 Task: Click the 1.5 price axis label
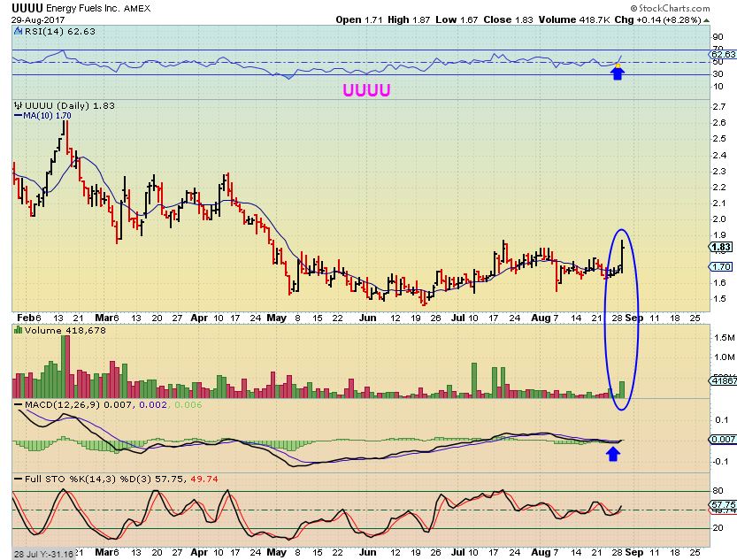pyautogui.click(x=719, y=299)
